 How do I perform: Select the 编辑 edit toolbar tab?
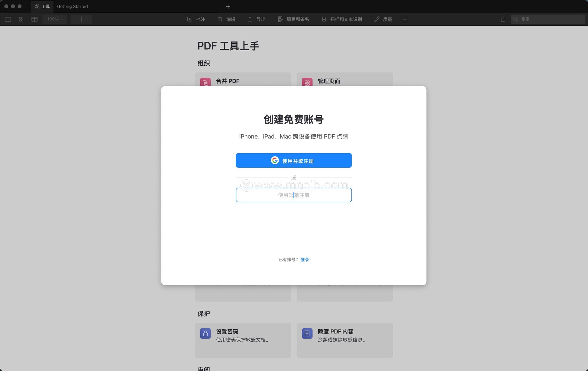pyautogui.click(x=227, y=19)
